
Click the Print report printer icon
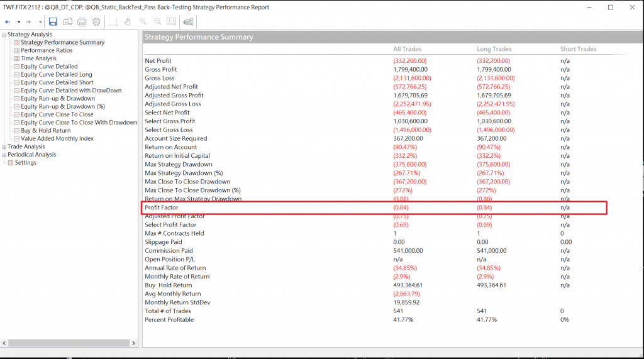(82, 22)
